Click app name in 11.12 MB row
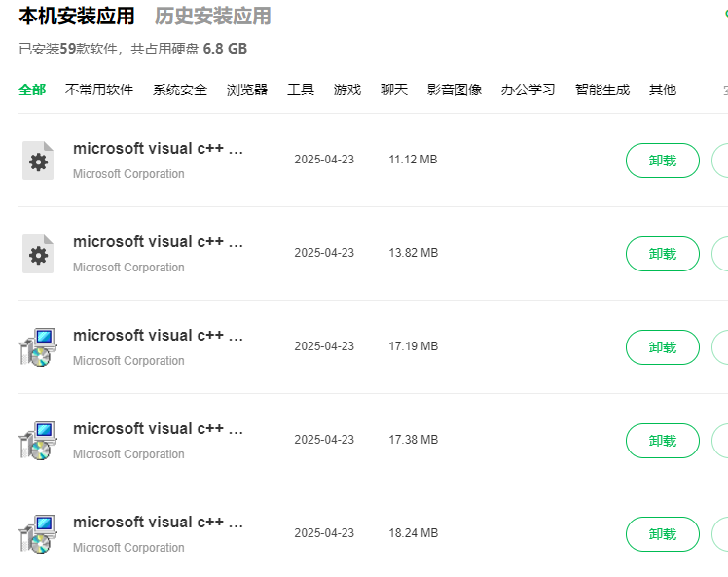 158,149
